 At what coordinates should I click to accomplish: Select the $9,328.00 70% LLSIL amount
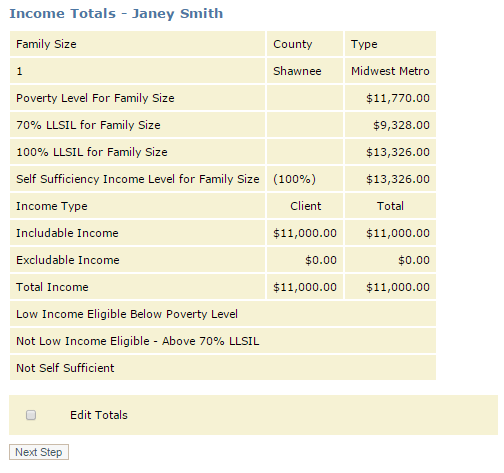point(401,125)
